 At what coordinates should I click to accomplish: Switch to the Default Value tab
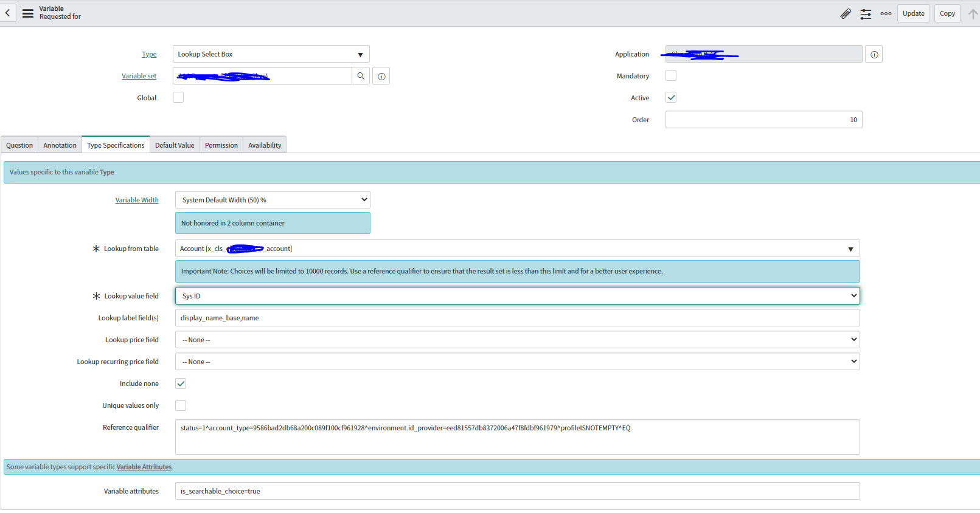(x=175, y=145)
